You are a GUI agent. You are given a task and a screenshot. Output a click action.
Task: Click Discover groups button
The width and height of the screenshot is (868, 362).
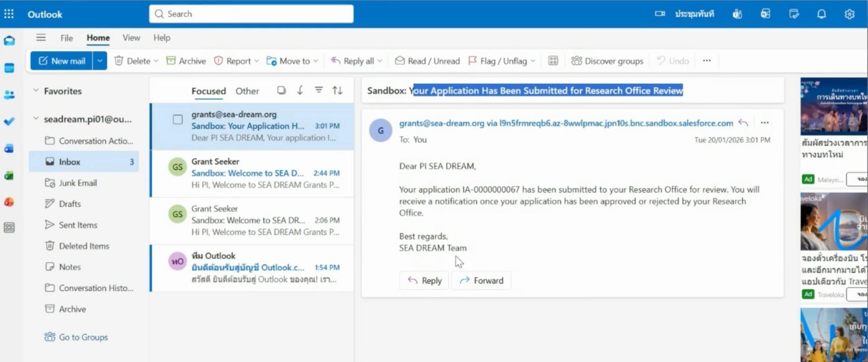coord(607,61)
